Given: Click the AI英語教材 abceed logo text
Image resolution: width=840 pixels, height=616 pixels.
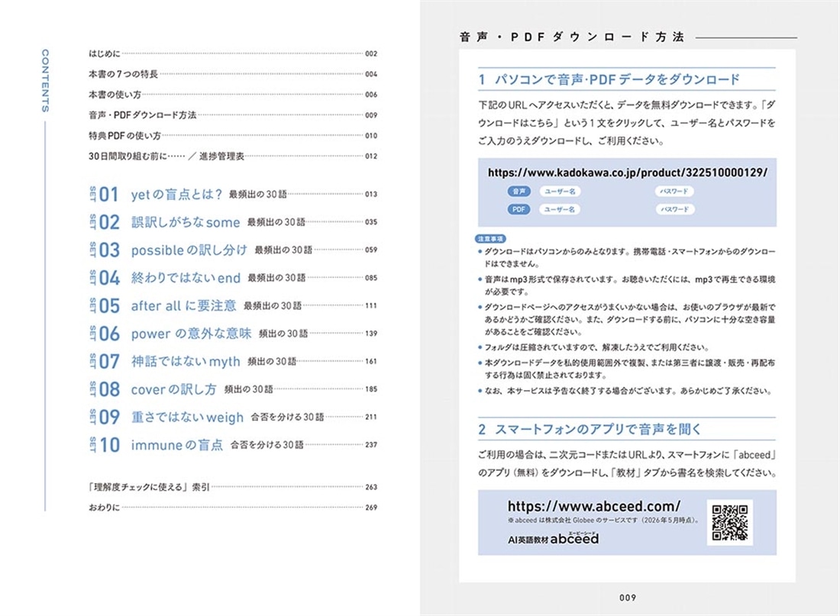Looking at the screenshot, I should click(x=553, y=539).
